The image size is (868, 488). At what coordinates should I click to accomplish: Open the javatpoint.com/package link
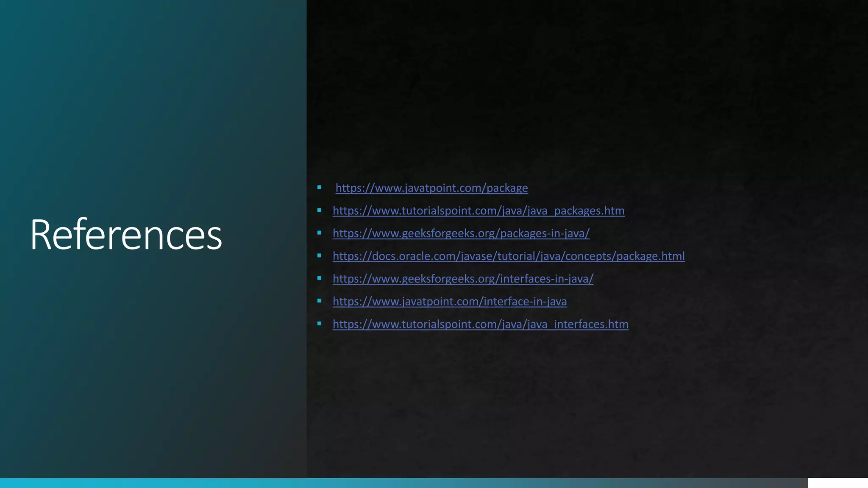point(431,188)
